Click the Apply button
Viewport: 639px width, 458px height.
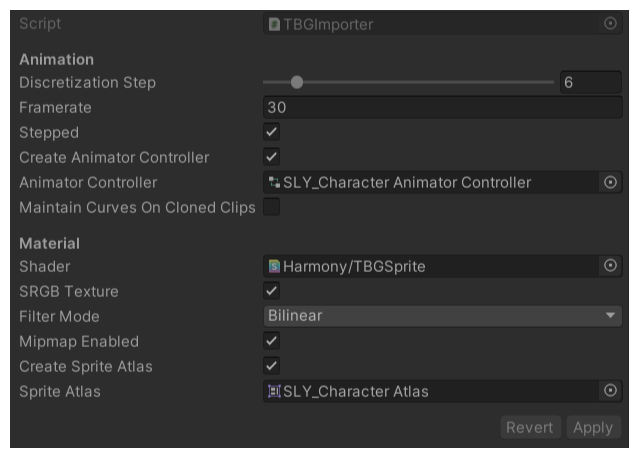click(592, 427)
